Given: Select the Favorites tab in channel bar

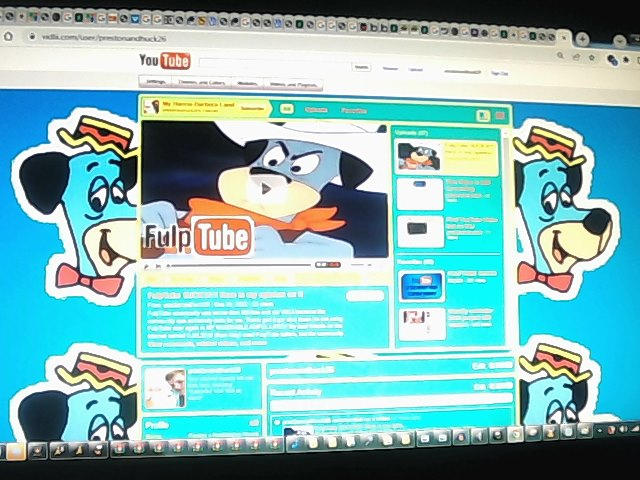Looking at the screenshot, I should click(354, 111).
